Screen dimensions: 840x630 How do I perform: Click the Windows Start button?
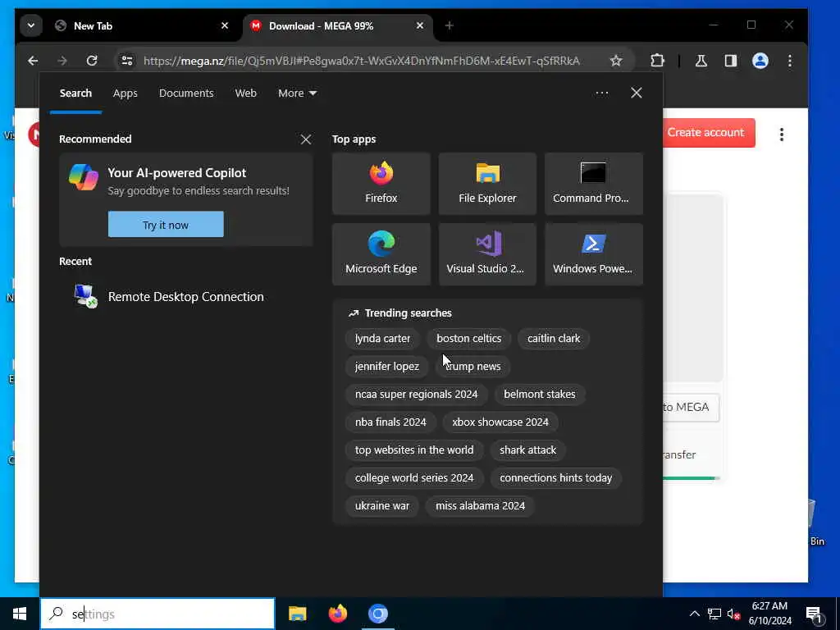pos(20,614)
